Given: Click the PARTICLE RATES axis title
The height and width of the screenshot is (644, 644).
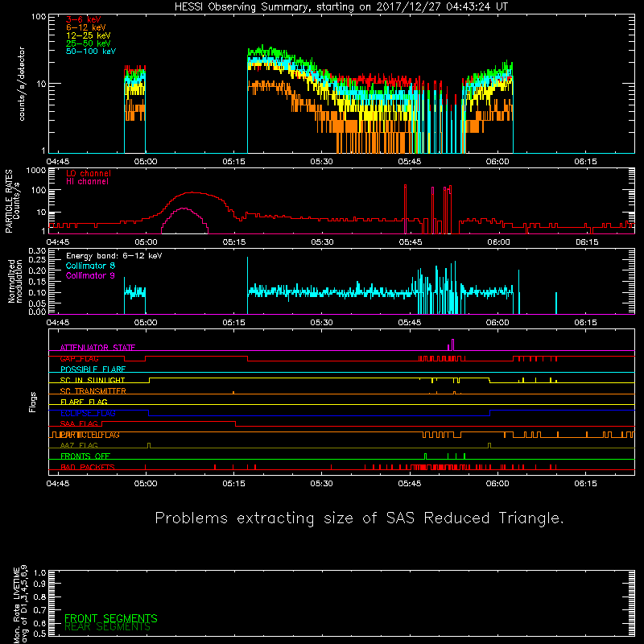Looking at the screenshot, I should click(x=9, y=201).
